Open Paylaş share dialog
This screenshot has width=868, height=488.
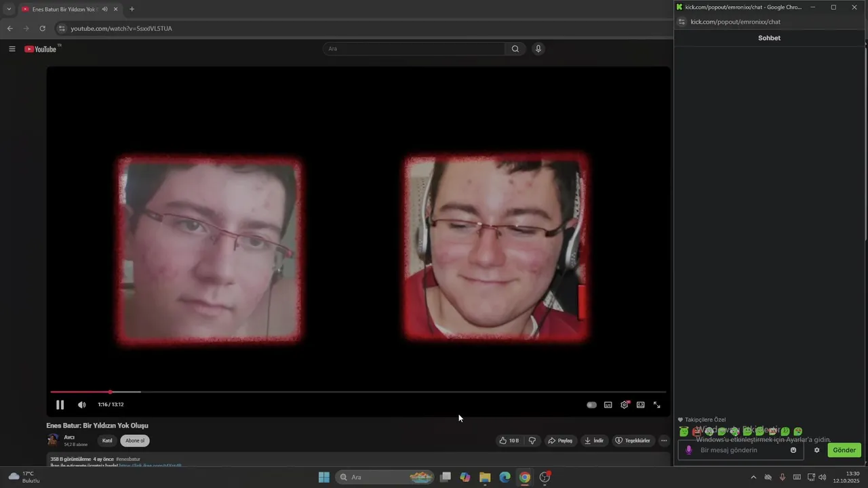tap(560, 441)
